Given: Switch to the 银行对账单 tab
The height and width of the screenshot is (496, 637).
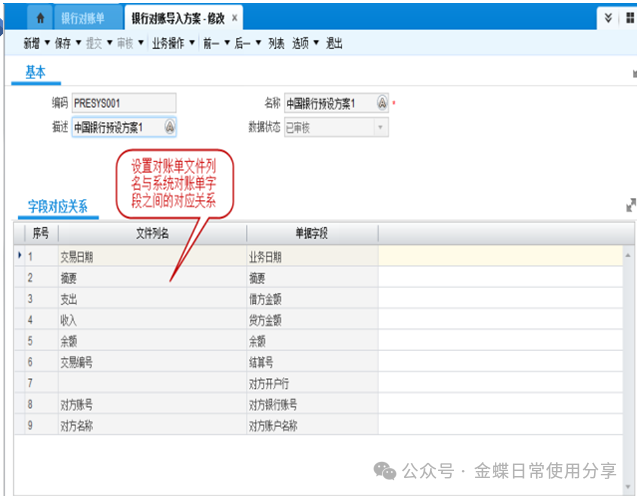Looking at the screenshot, I should [82, 19].
